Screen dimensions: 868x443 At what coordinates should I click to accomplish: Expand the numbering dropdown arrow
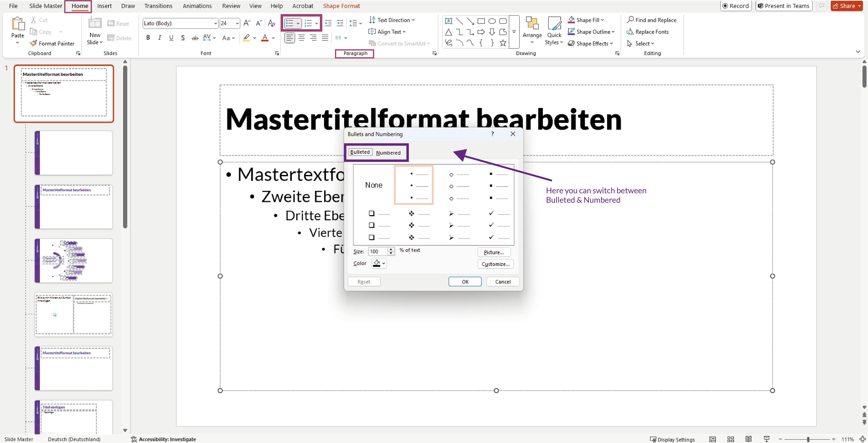coord(316,23)
